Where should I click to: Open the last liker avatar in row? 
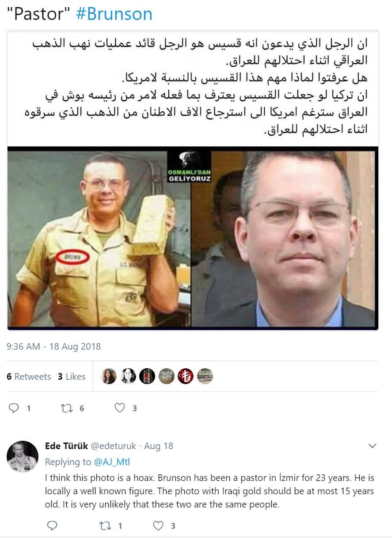[205, 376]
